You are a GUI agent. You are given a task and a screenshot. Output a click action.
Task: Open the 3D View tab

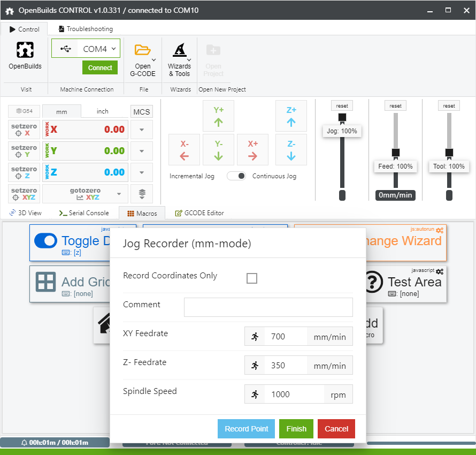26,213
